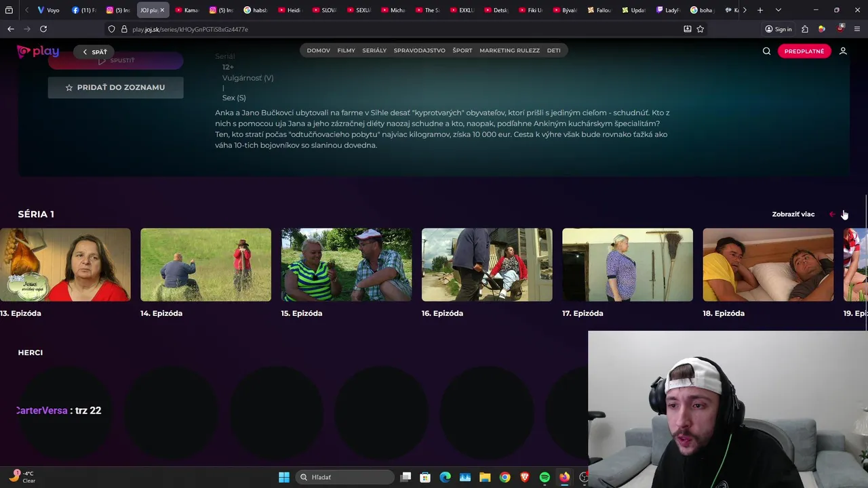The height and width of the screenshot is (488, 868).
Task: Bookmark this page with the star icon
Action: (x=700, y=29)
